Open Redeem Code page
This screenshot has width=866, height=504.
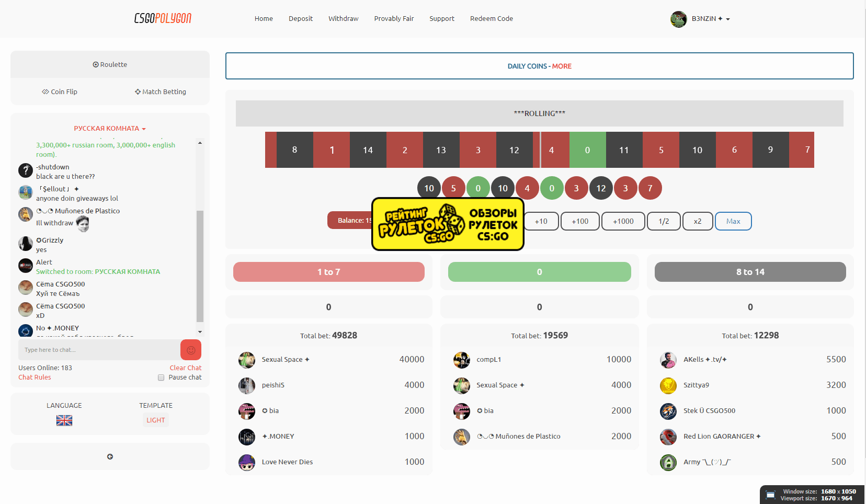492,19
